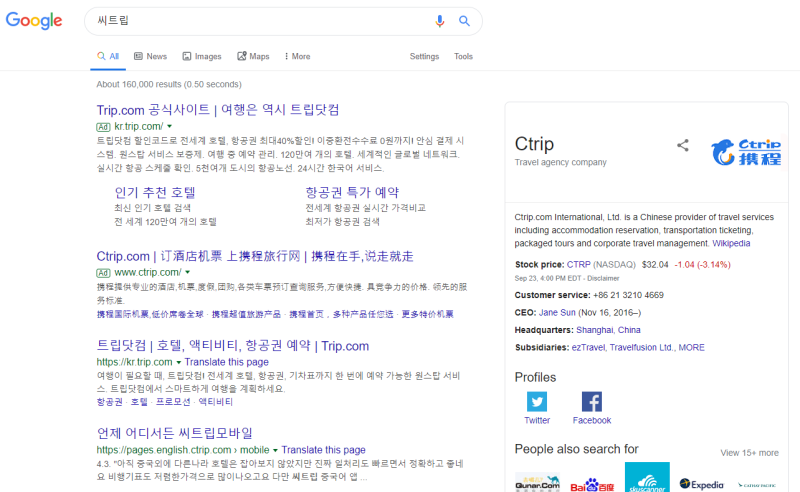Screen dimensions: 800x492
Task: Open the 携程国际机票 ad sublink
Action: coord(150,314)
